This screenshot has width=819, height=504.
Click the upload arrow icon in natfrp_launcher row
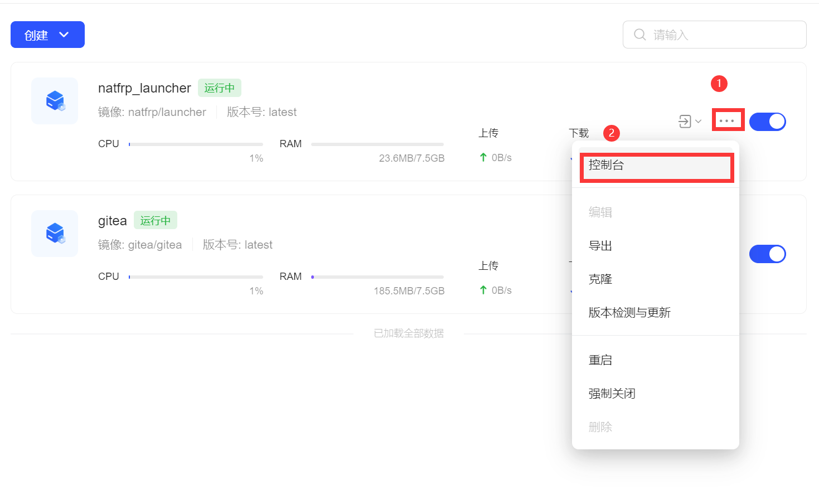[x=483, y=158]
